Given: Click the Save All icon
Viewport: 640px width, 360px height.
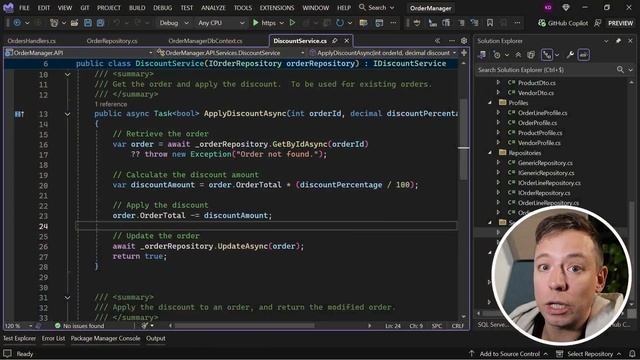Looking at the screenshot, I should coord(100,23).
